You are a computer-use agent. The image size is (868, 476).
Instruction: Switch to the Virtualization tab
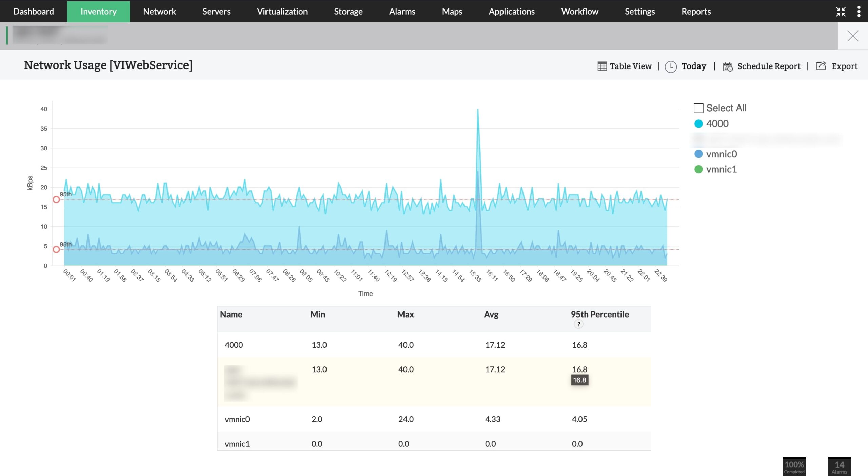tap(282, 11)
